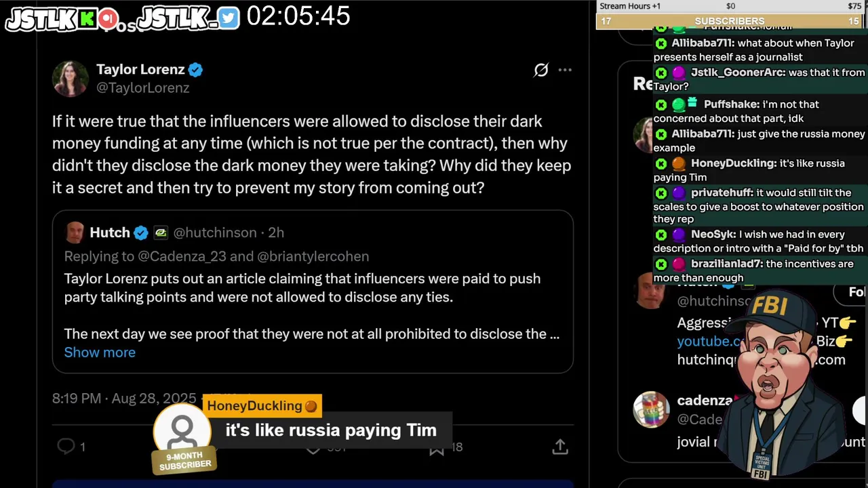Click Hutch's verified checkmark badge

click(140, 232)
